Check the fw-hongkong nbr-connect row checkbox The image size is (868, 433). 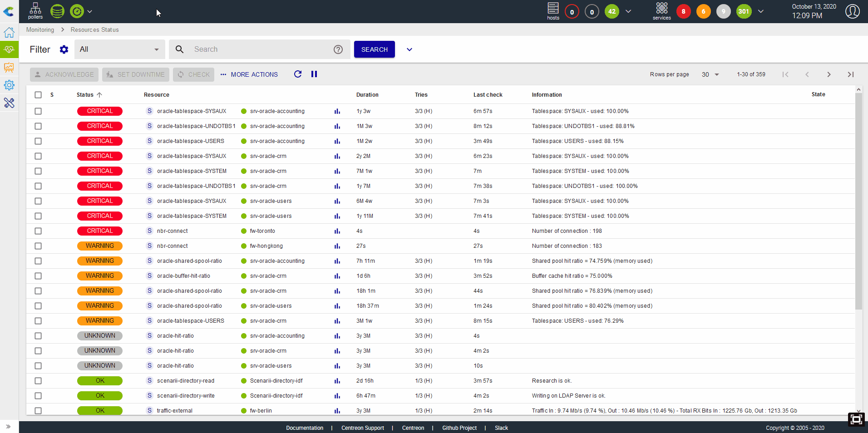pos(38,246)
